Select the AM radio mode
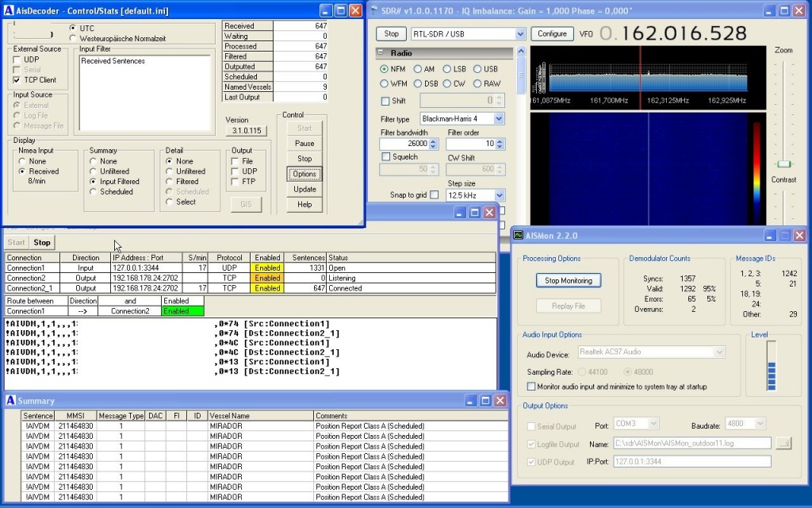 [418, 69]
